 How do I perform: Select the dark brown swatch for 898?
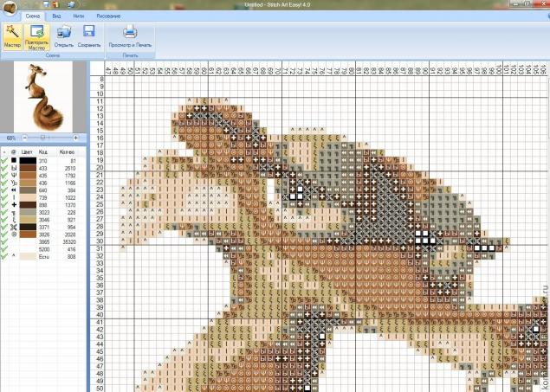coord(28,205)
